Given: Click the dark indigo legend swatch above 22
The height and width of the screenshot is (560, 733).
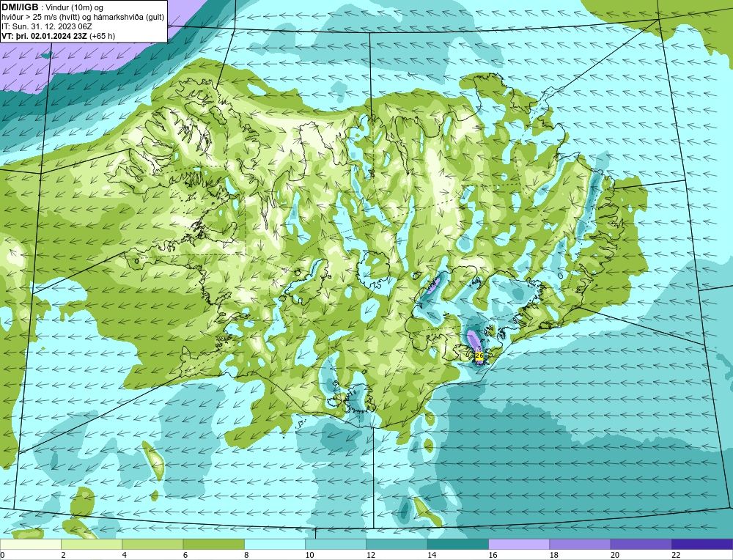Looking at the screenshot, I should 701,545.
